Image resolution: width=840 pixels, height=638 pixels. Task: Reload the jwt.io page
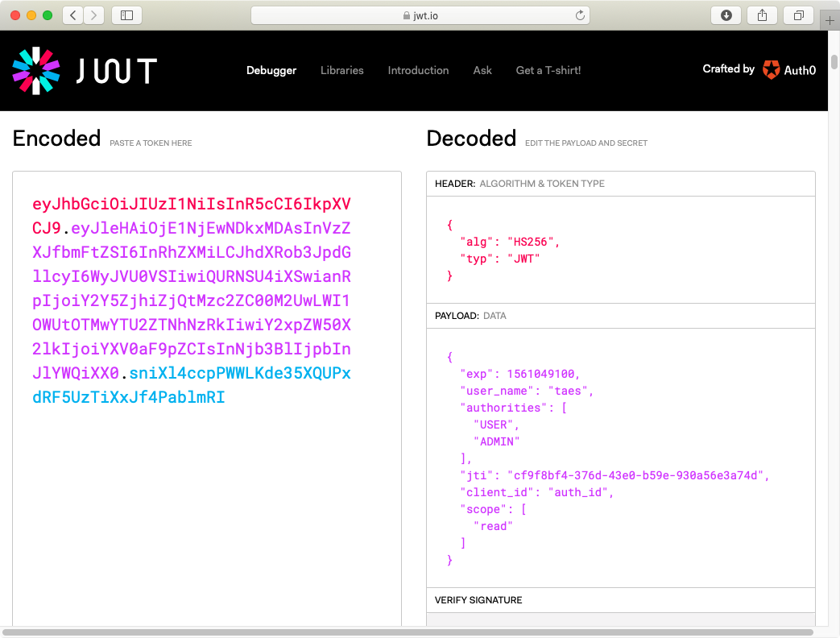click(580, 15)
